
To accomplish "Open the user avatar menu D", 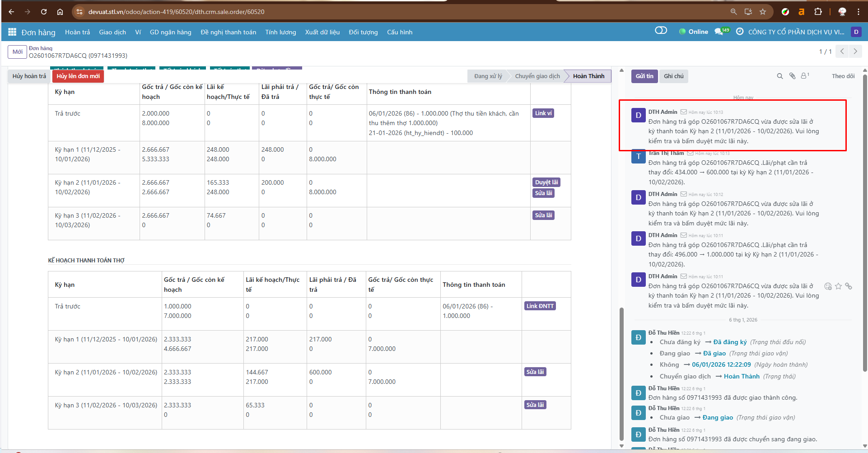I will point(856,32).
